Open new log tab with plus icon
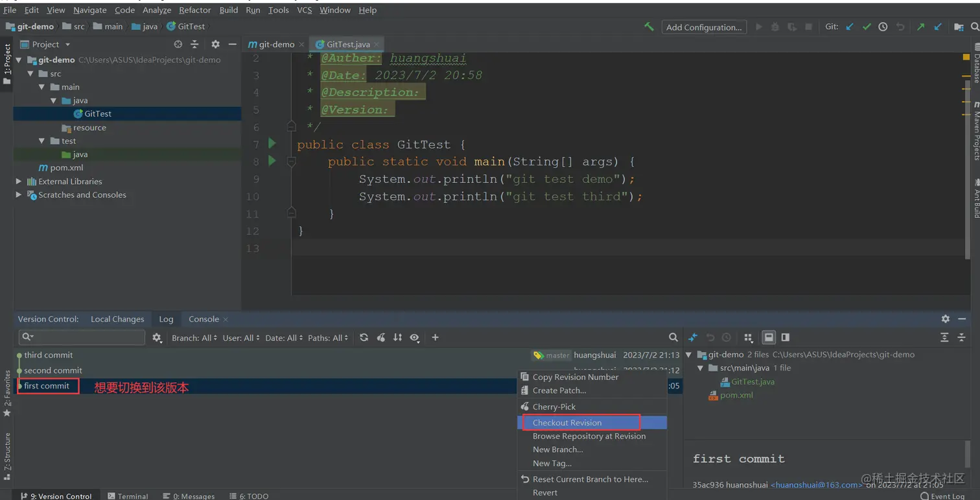This screenshot has width=980, height=500. click(x=435, y=337)
